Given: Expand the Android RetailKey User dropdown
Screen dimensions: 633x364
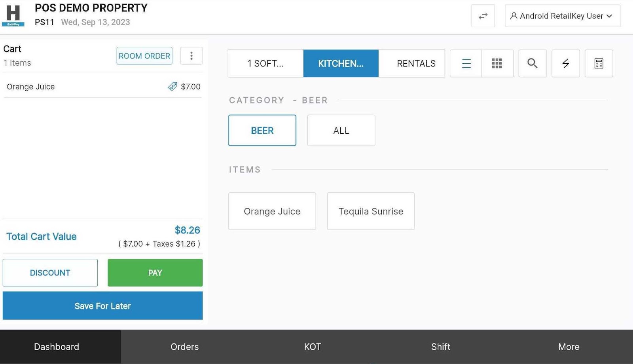Looking at the screenshot, I should 562,16.
